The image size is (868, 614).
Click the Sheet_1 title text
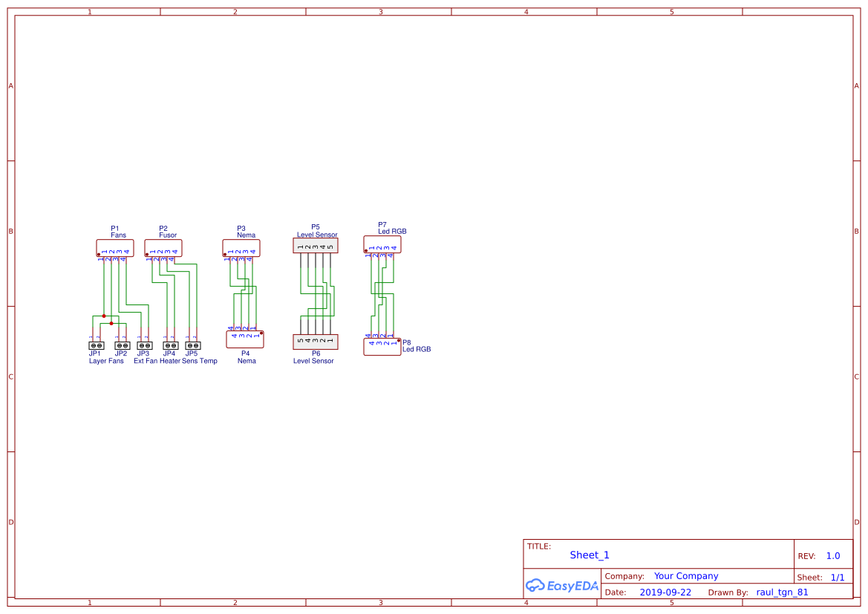(x=590, y=555)
